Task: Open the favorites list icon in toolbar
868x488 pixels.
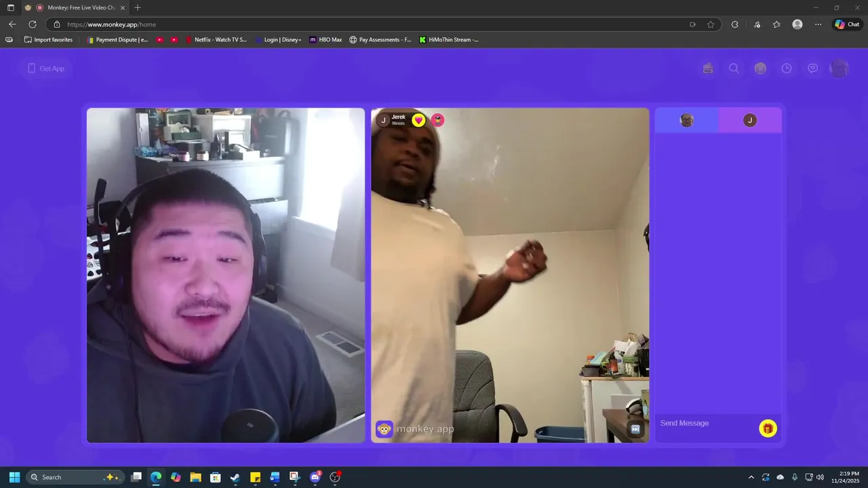Action: [777, 24]
